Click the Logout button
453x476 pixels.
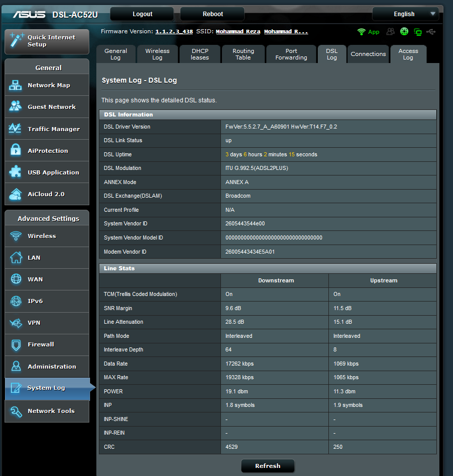[x=142, y=14]
